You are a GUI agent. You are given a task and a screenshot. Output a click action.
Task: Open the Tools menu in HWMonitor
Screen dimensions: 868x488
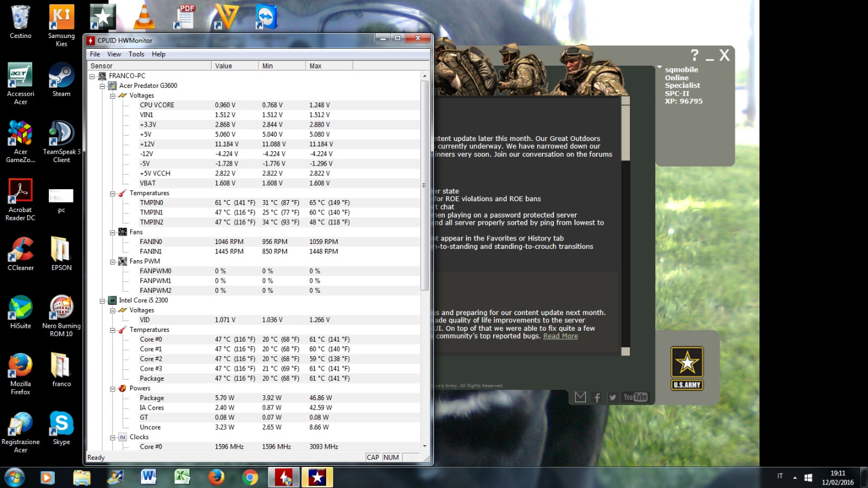136,54
